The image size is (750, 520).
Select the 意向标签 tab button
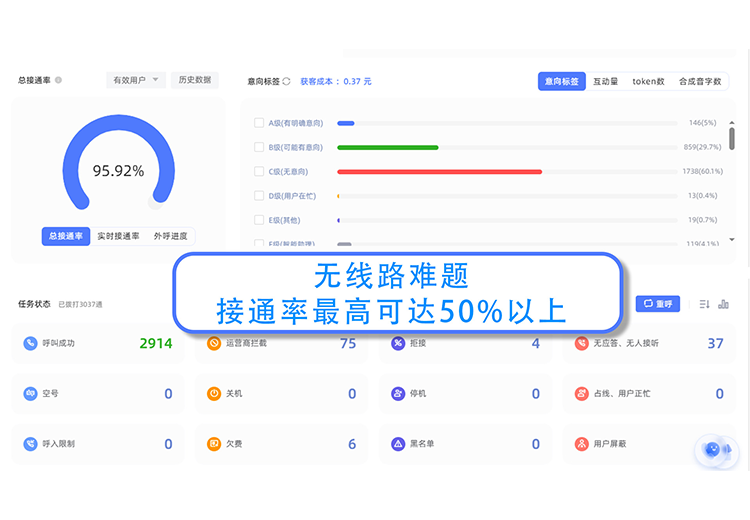[x=562, y=81]
